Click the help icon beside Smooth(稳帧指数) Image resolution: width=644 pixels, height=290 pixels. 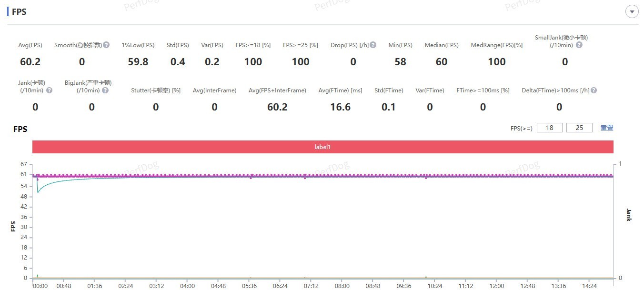pyautogui.click(x=106, y=45)
